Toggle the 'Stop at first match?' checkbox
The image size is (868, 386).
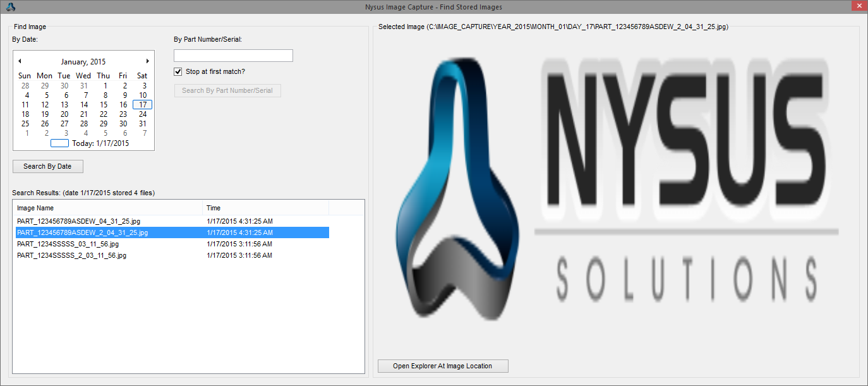[x=178, y=71]
